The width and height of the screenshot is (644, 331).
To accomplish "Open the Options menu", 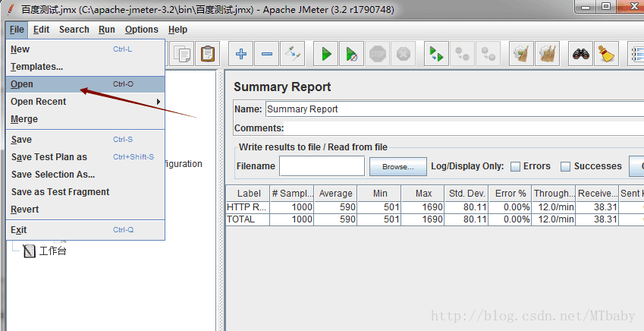I will pos(142,30).
